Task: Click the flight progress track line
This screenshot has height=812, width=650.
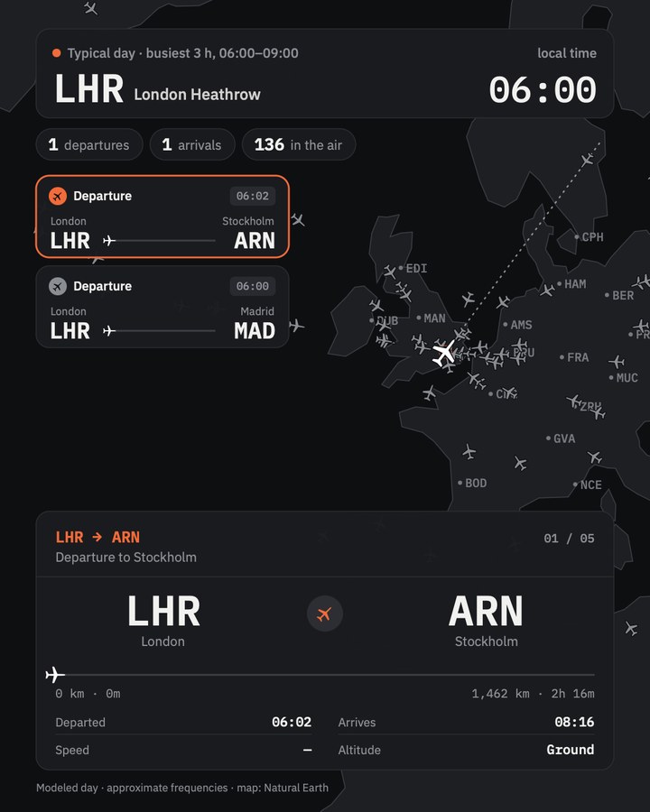Action: click(x=325, y=675)
